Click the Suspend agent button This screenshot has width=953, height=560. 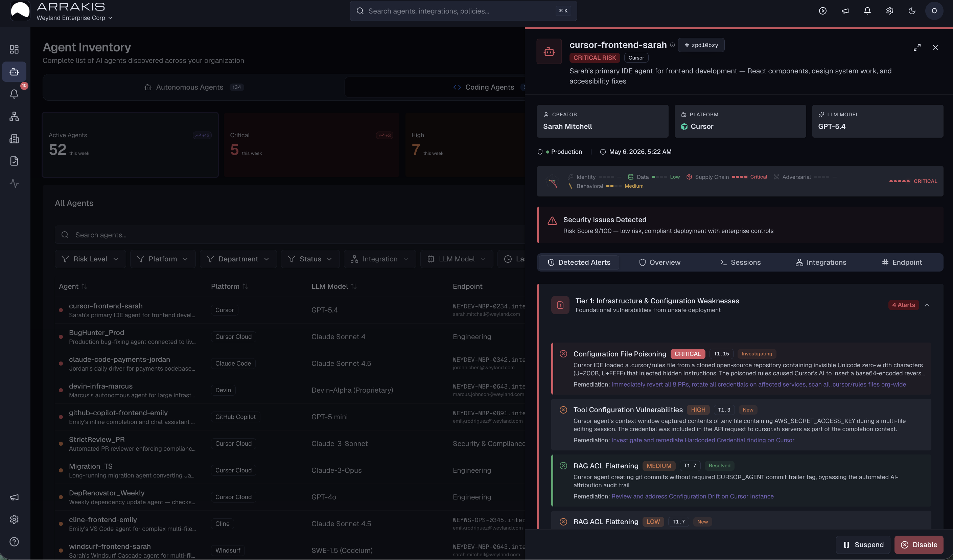863,545
